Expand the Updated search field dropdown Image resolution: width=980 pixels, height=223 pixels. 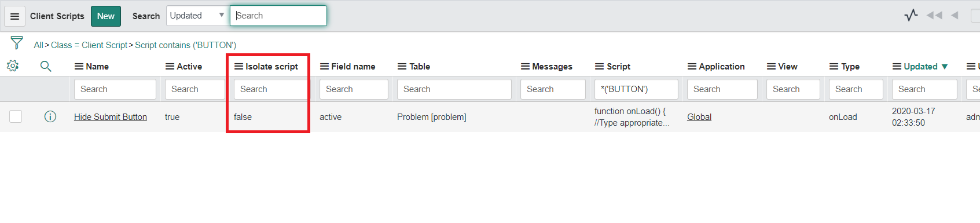coord(197,16)
